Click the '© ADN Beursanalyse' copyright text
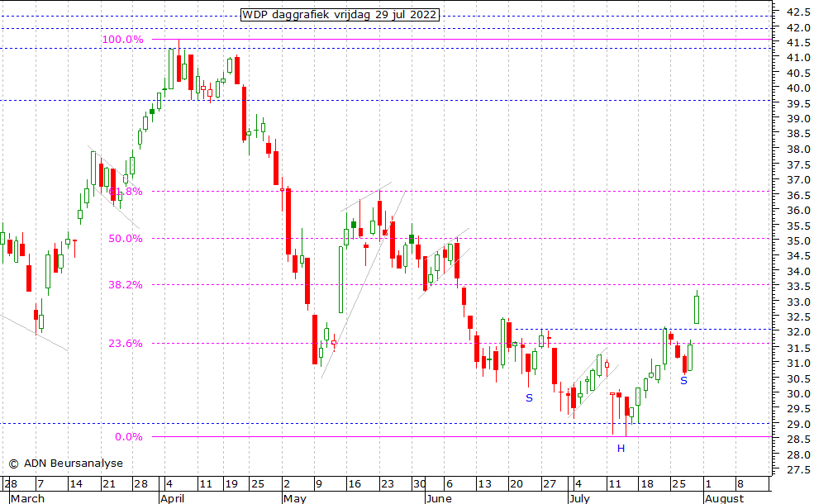The image size is (814, 504). coord(66,463)
